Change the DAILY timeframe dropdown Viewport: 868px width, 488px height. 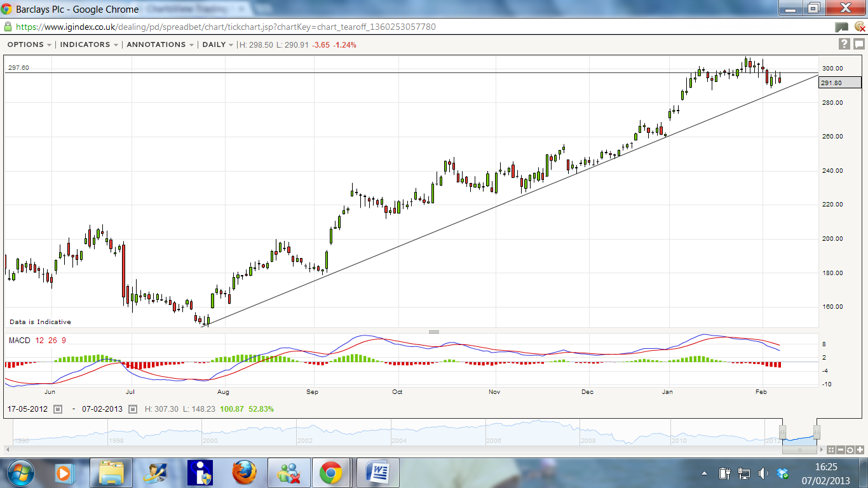coord(217,44)
